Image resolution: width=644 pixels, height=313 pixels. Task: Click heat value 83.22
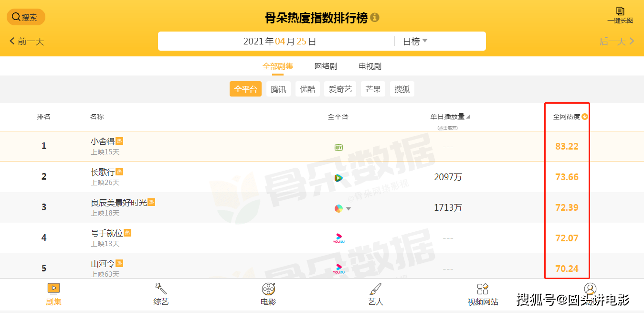567,147
